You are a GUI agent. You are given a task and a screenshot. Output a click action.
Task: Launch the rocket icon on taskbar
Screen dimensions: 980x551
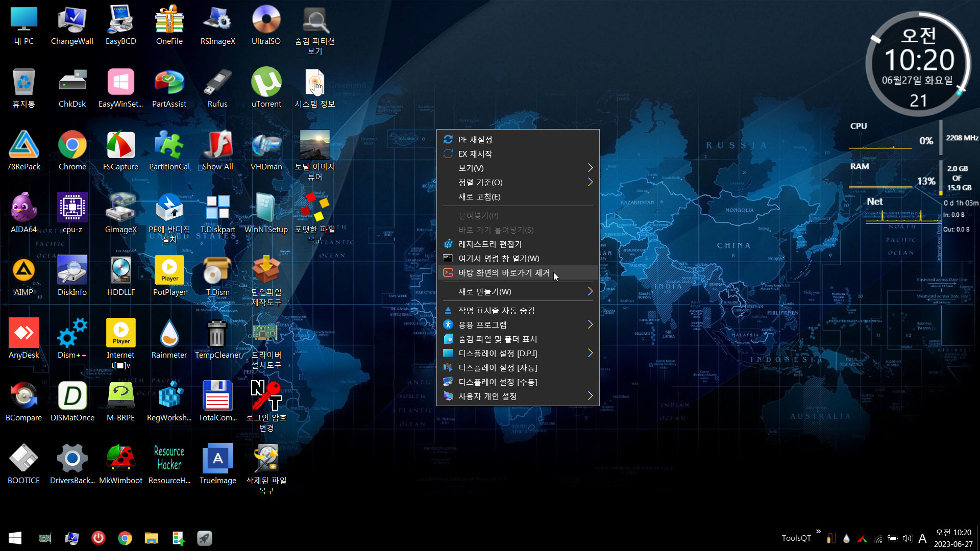pyautogui.click(x=205, y=538)
